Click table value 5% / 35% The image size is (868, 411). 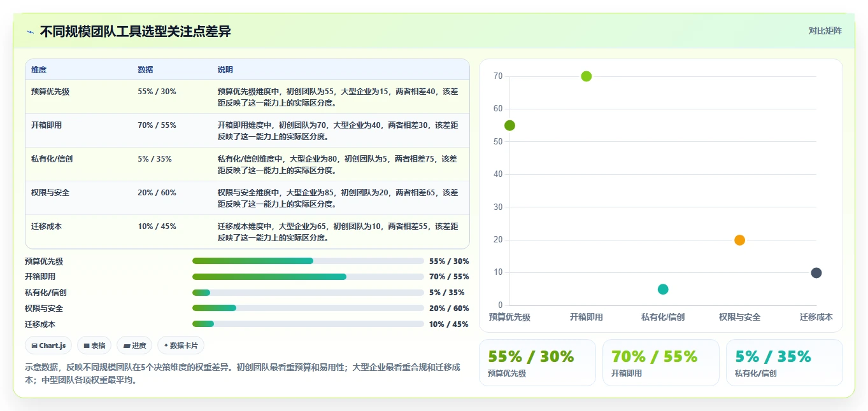click(x=155, y=159)
